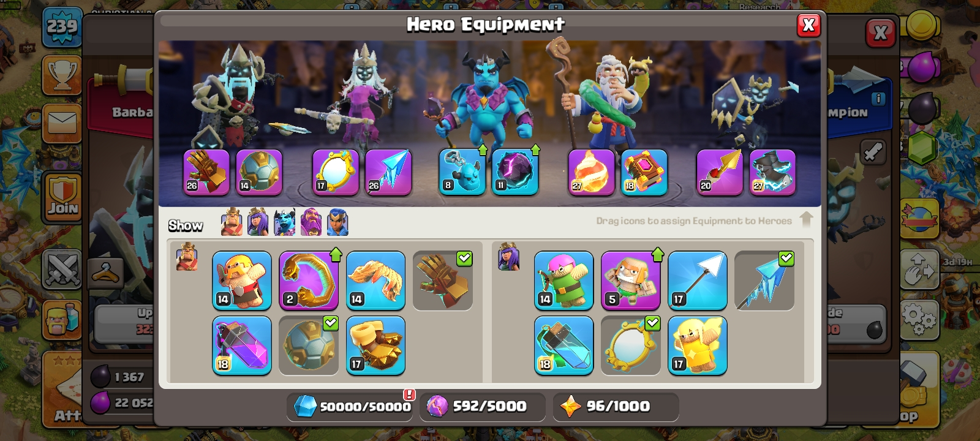Select the checked Magic Mirror in Queen's inventory
The width and height of the screenshot is (980, 441).
[x=631, y=345]
